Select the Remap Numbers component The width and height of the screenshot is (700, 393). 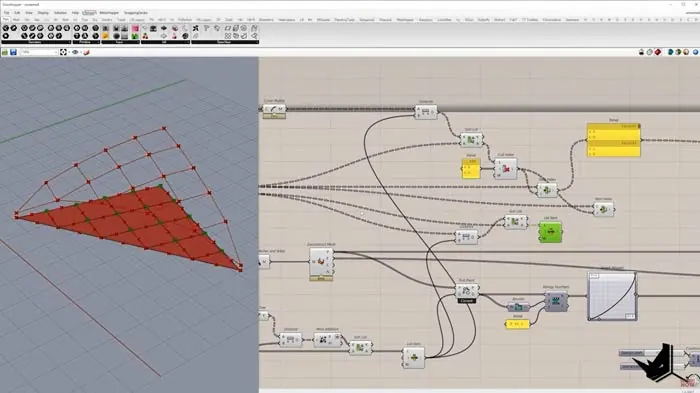tap(556, 301)
